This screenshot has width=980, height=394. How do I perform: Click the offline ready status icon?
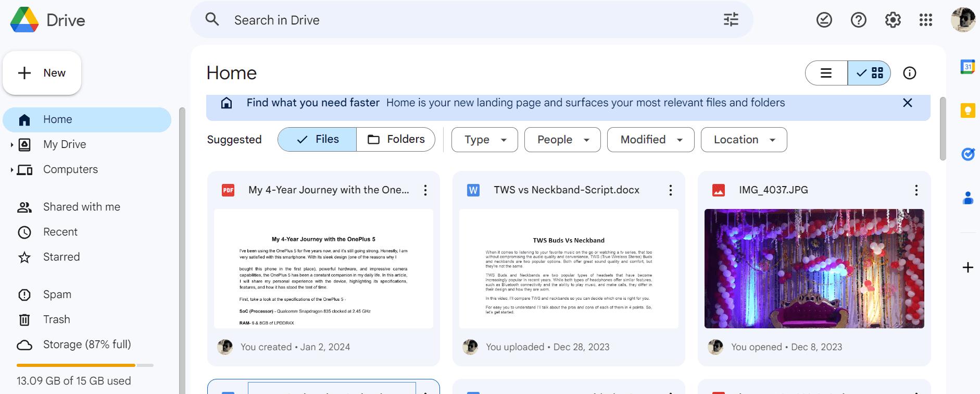(x=824, y=20)
